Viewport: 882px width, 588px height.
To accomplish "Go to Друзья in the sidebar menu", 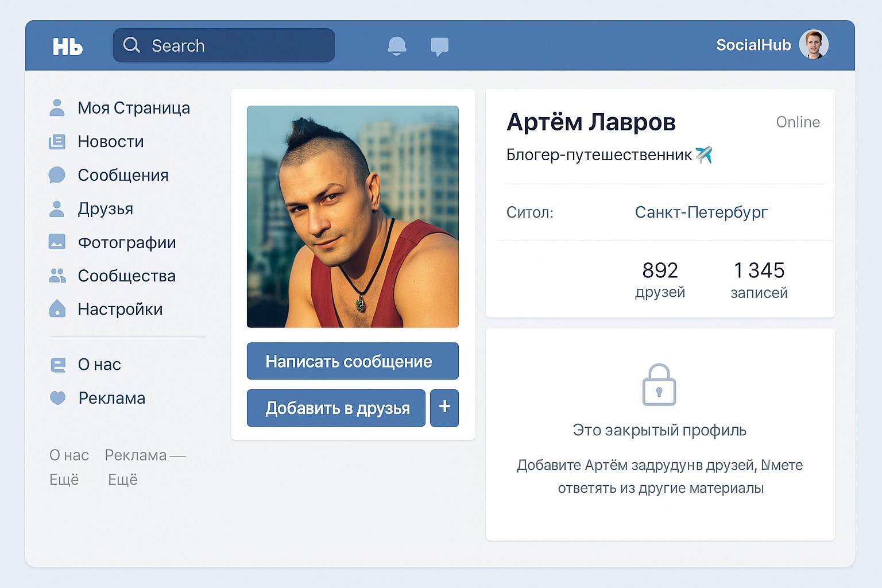I will point(106,208).
